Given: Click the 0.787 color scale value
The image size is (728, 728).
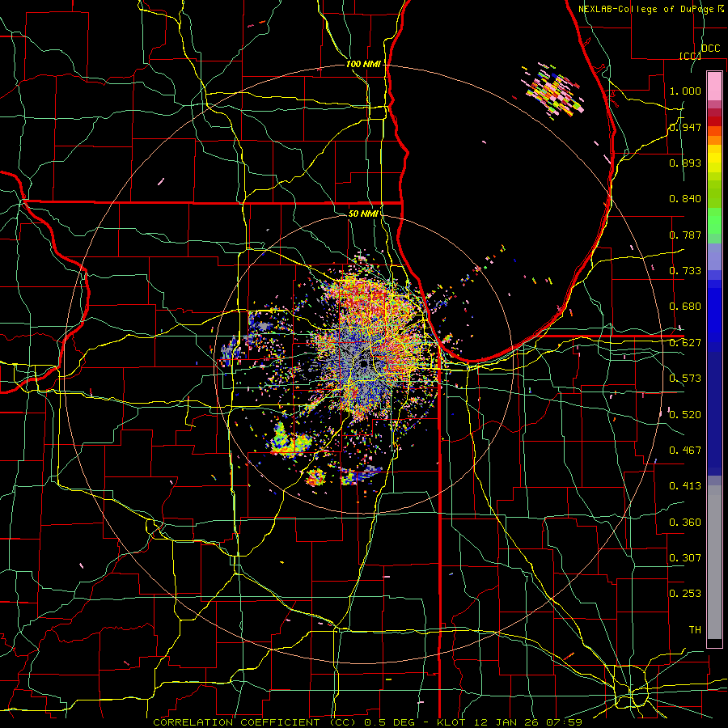Looking at the screenshot, I should point(685,235).
